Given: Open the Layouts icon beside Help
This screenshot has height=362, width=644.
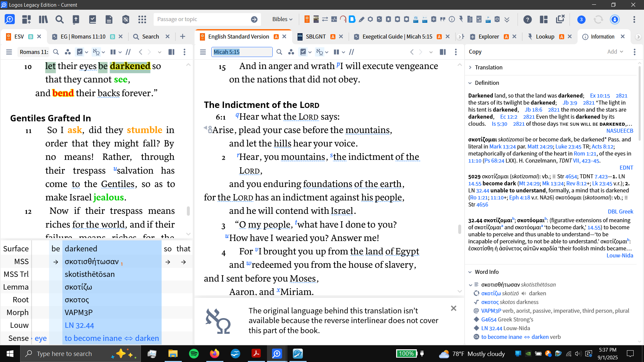Looking at the screenshot, I should pos(544,19).
